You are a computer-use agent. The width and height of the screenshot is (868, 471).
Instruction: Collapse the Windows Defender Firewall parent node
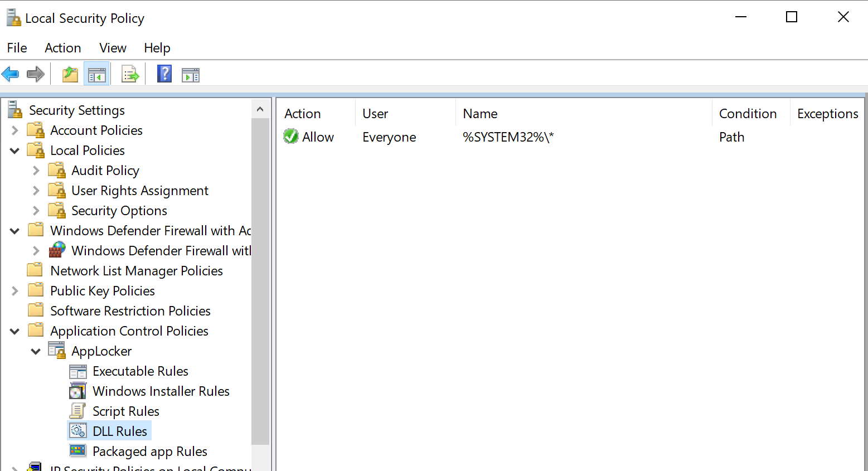pos(15,231)
